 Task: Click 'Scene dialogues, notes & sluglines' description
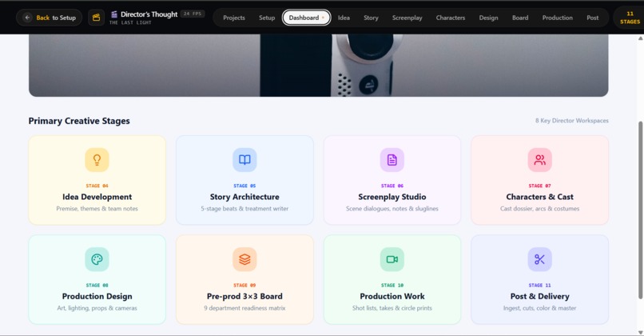point(392,209)
